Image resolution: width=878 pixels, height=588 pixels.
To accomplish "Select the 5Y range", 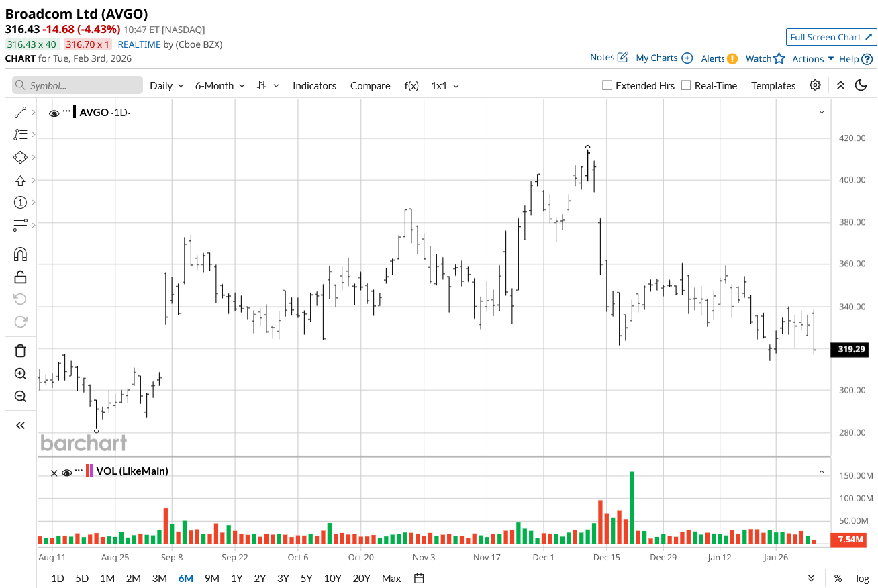I will coord(306,578).
